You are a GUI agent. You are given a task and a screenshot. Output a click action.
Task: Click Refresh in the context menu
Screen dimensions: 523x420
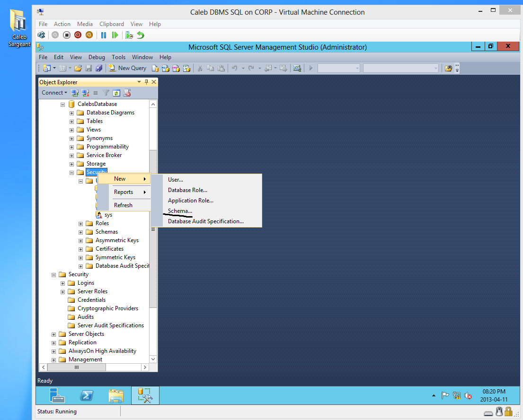coord(124,205)
